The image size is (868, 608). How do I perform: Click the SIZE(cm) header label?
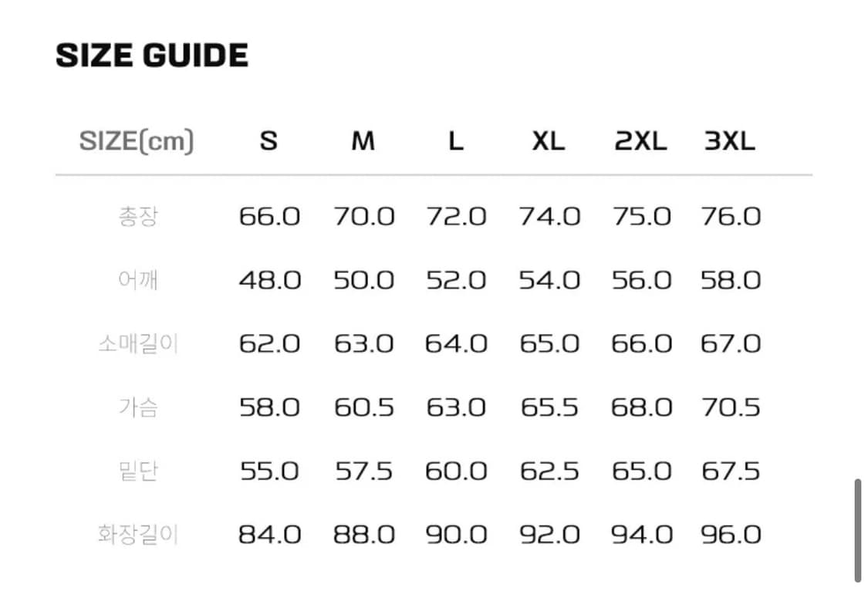[137, 141]
